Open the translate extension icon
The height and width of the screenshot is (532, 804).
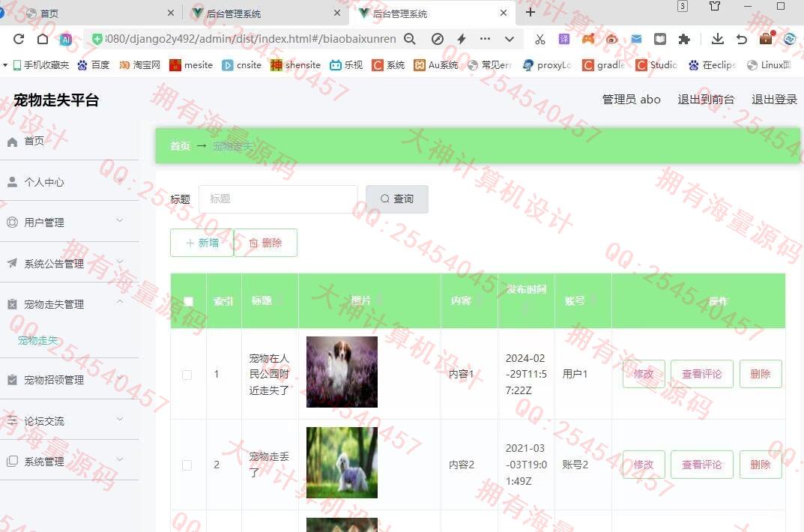pos(564,39)
